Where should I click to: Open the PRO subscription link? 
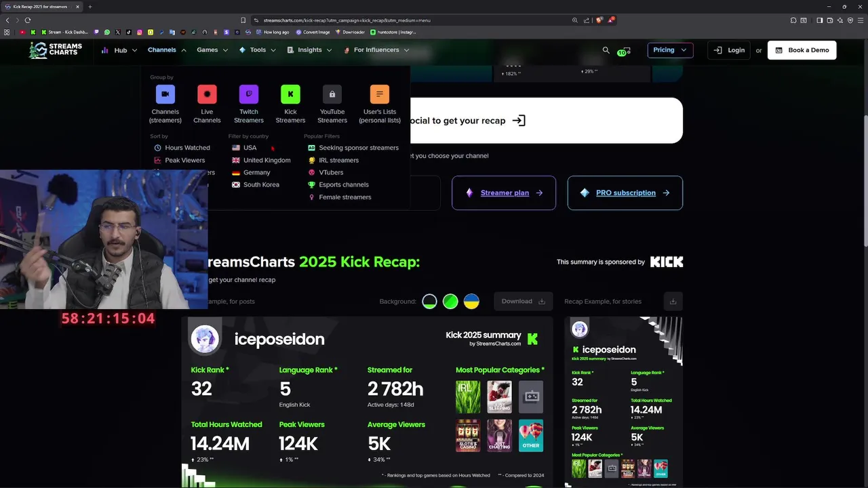click(x=625, y=193)
